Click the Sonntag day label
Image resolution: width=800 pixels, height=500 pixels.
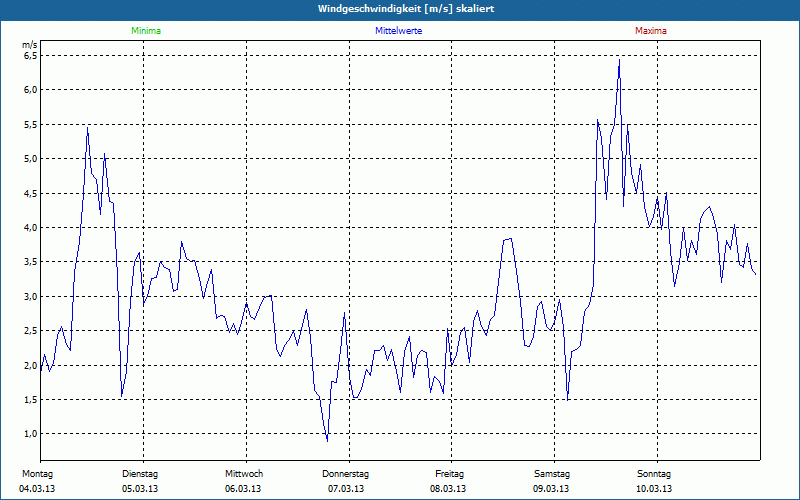(654, 474)
